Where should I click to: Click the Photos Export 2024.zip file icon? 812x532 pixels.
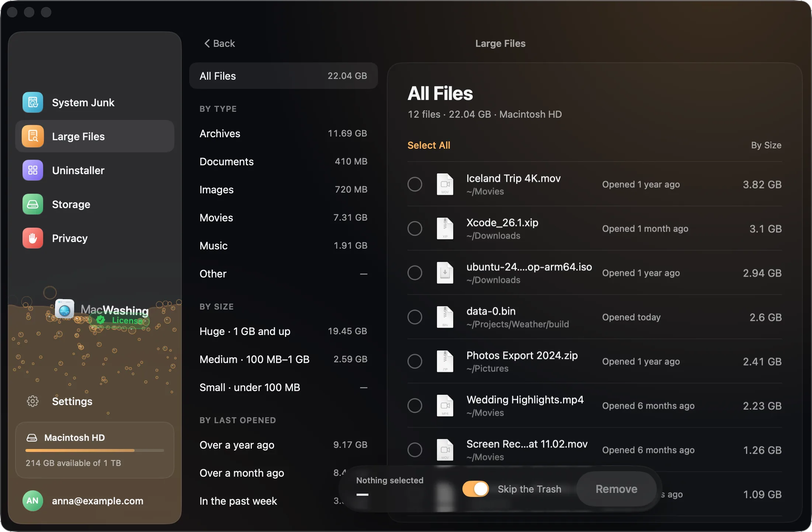click(445, 361)
